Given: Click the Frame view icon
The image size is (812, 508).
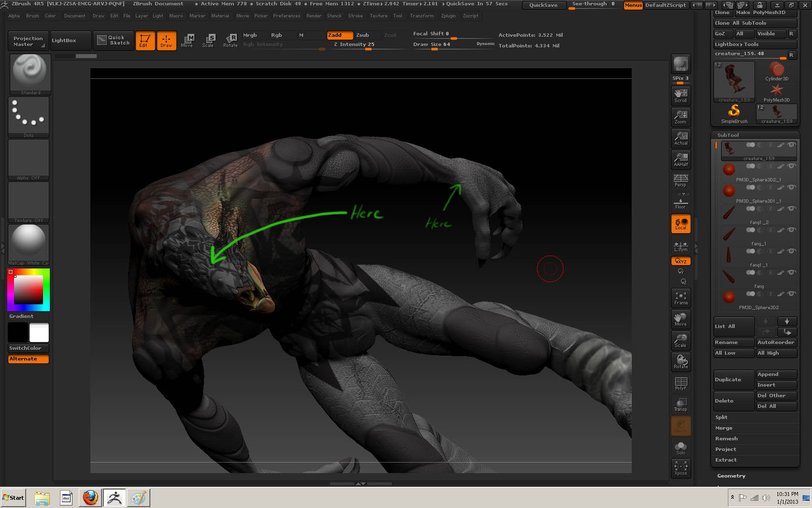Looking at the screenshot, I should tap(681, 298).
